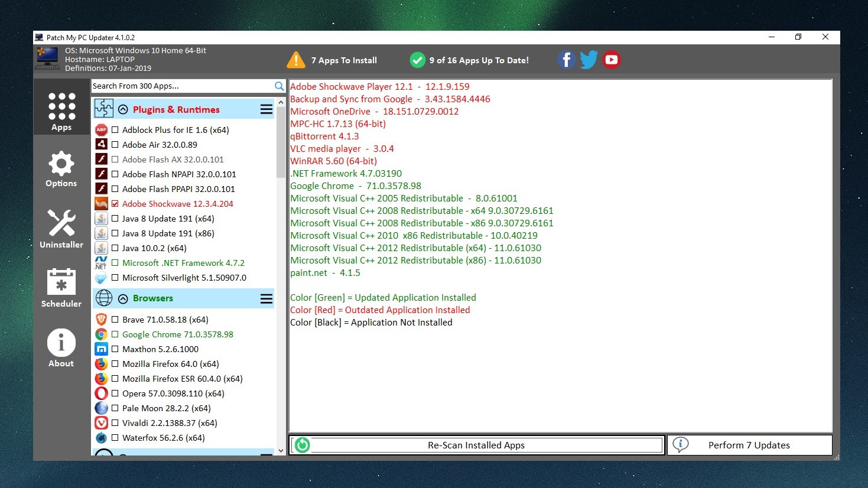
Task: Select the WinRAR 5.60 (64-bit) line
Action: tap(333, 161)
